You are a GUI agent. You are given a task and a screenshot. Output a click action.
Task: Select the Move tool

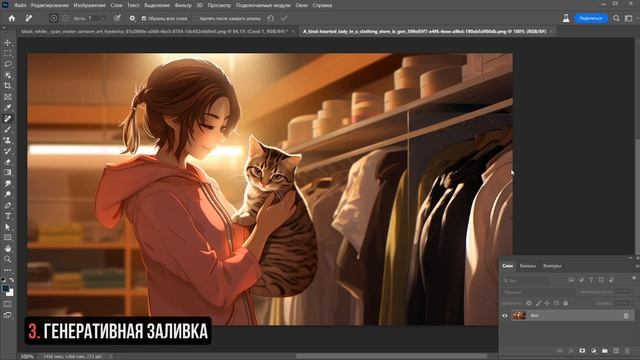pyautogui.click(x=8, y=43)
